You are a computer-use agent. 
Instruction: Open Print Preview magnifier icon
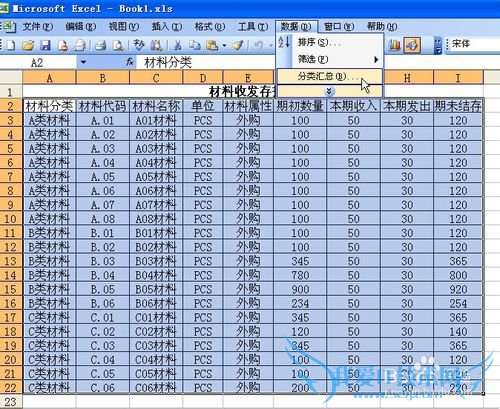pos(118,45)
